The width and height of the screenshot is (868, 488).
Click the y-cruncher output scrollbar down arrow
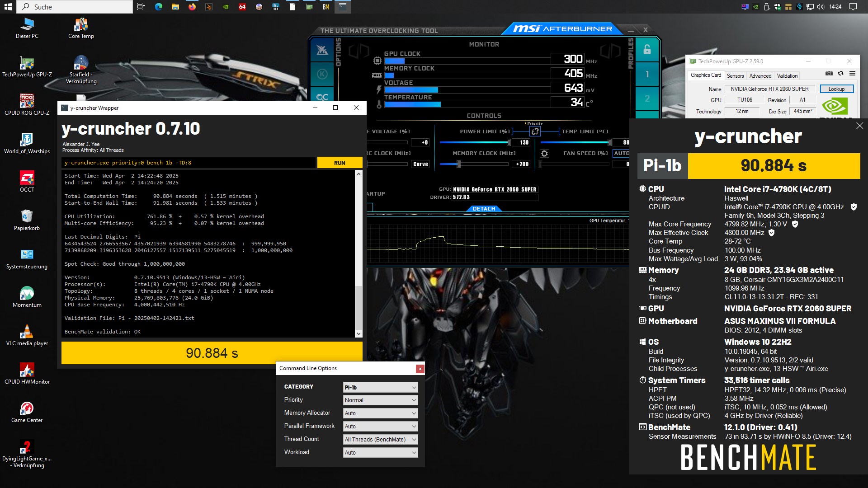(359, 334)
